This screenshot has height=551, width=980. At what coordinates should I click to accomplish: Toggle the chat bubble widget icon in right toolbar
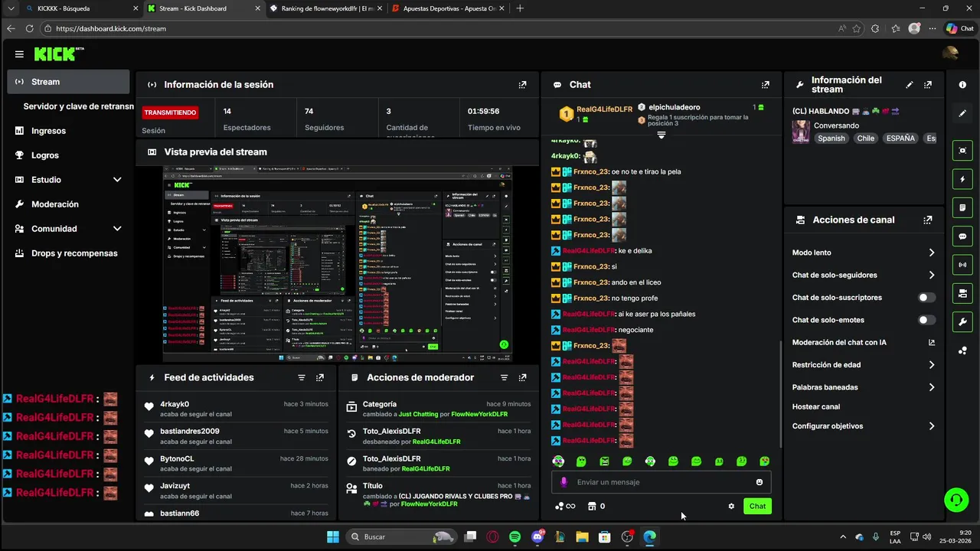pos(962,236)
